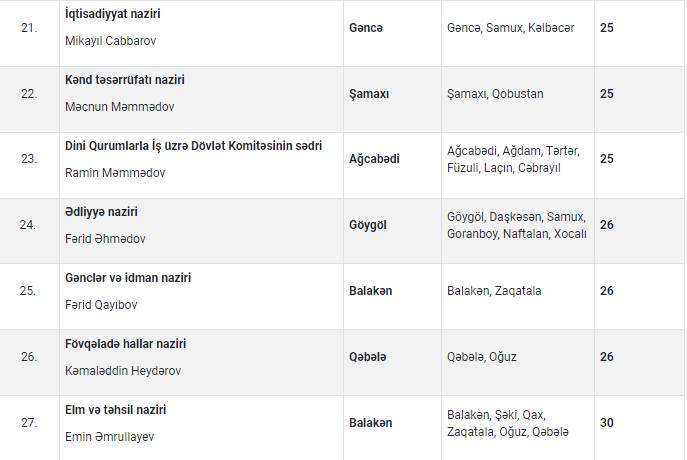The image size is (687, 460).
Task: Click the bold "Göygöl" city cell
Action: (x=367, y=225)
